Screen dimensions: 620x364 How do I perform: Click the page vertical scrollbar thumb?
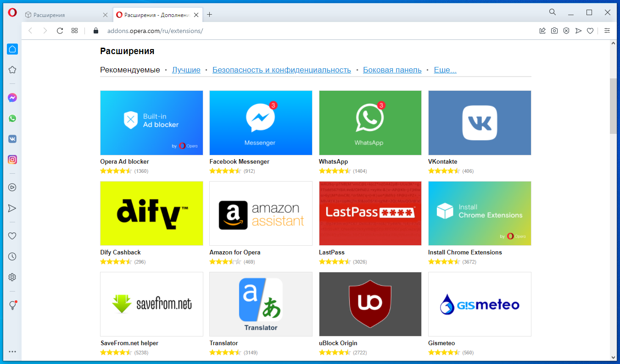click(613, 106)
